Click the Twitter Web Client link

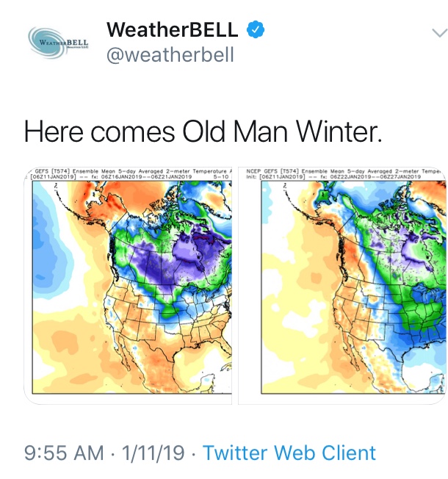coord(289,453)
